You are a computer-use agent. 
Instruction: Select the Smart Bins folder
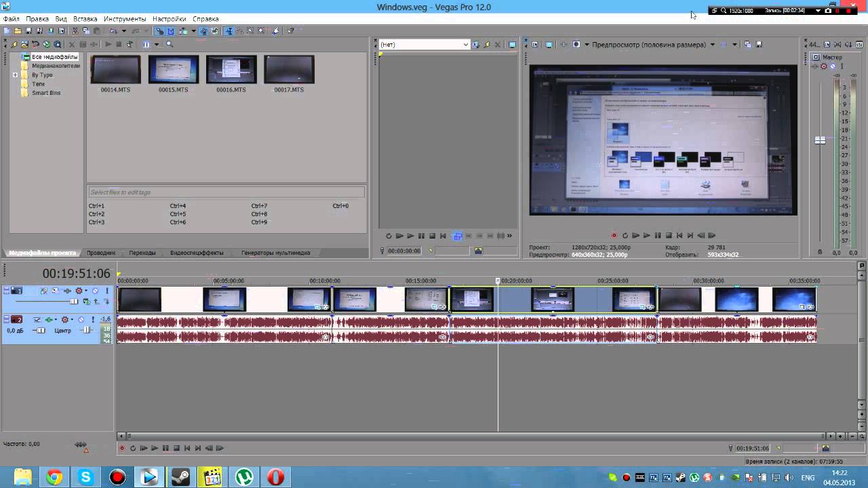coord(46,93)
